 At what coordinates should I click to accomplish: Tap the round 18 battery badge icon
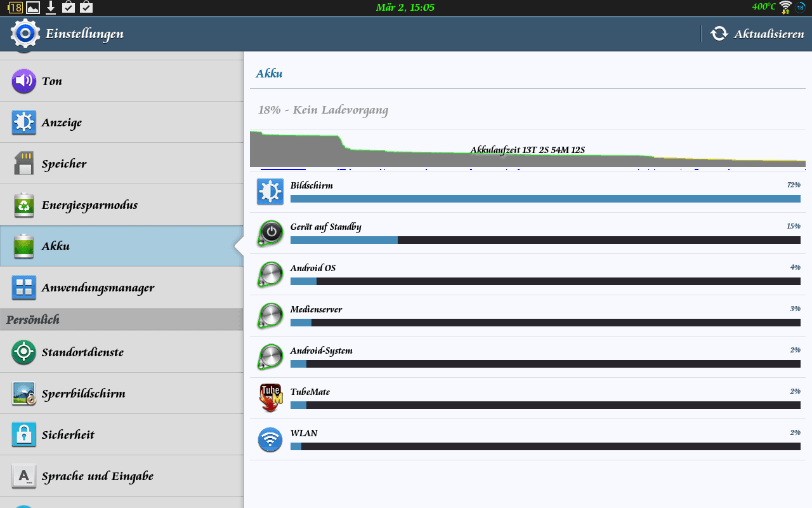pos(801,8)
